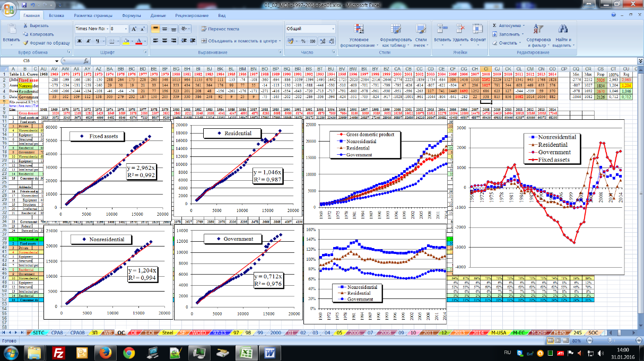Click the yellow fill color swatch button
This screenshot has height=361, width=644.
coord(126,41)
